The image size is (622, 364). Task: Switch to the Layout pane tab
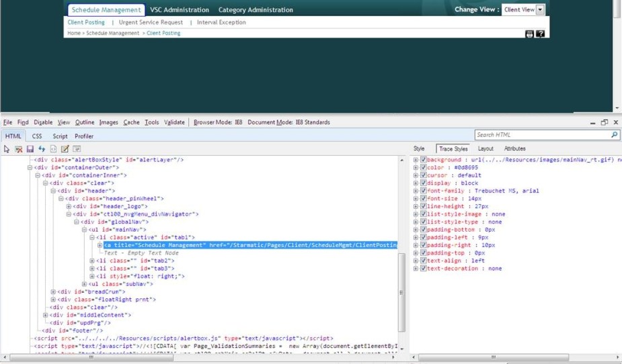point(485,148)
